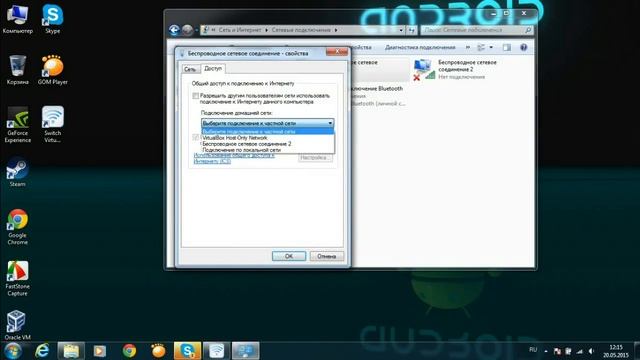Open the file explorer taskbar button
The height and width of the screenshot is (360, 640).
[x=71, y=351]
